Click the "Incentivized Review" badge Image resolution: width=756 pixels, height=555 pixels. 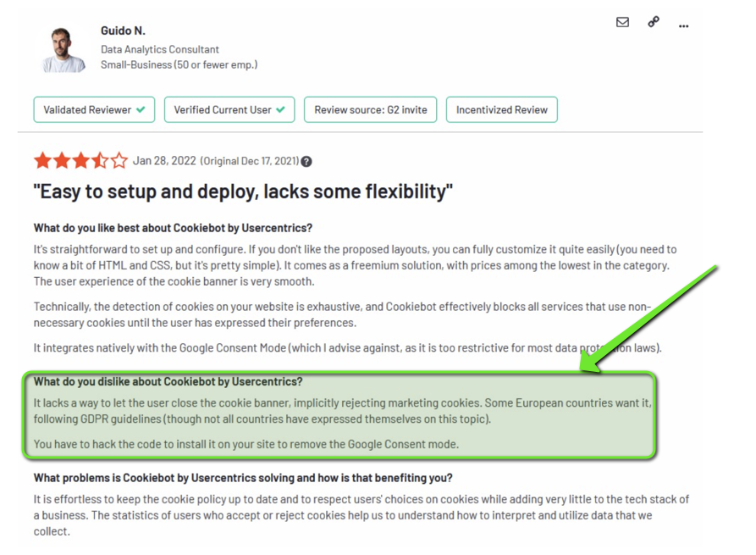pos(501,109)
